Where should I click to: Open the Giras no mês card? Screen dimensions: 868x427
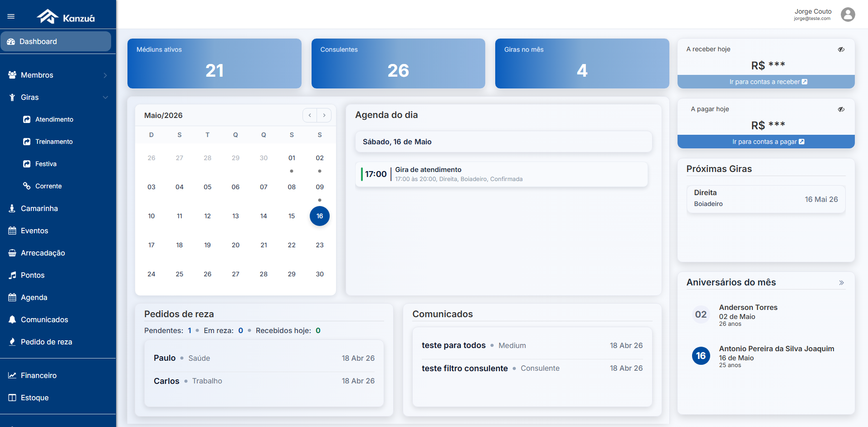pos(582,64)
